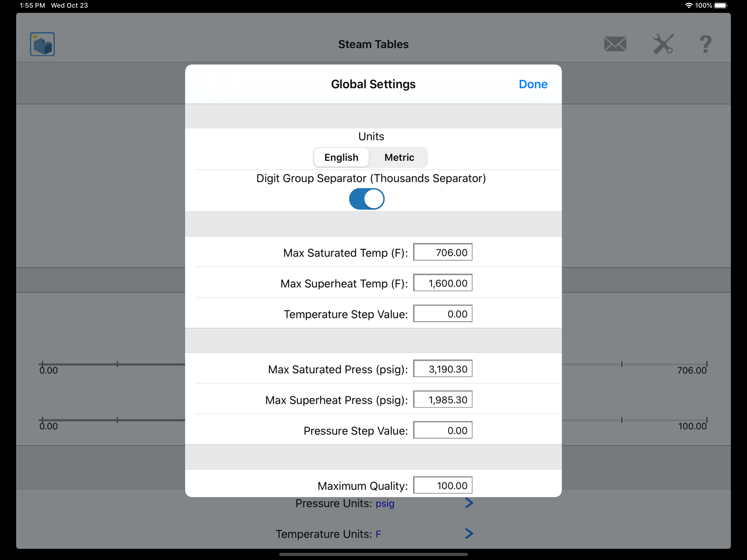The width and height of the screenshot is (747, 560).
Task: Open the email envelope icon
Action: click(x=615, y=44)
